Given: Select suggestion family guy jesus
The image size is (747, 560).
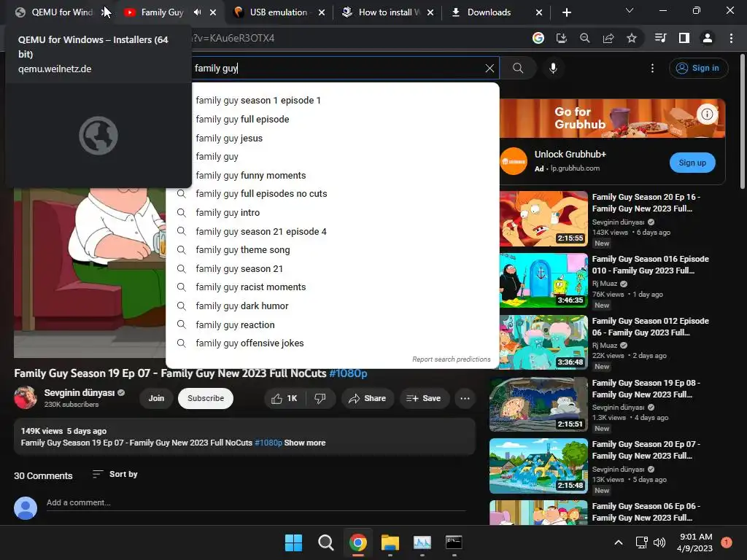Looking at the screenshot, I should [333, 138].
